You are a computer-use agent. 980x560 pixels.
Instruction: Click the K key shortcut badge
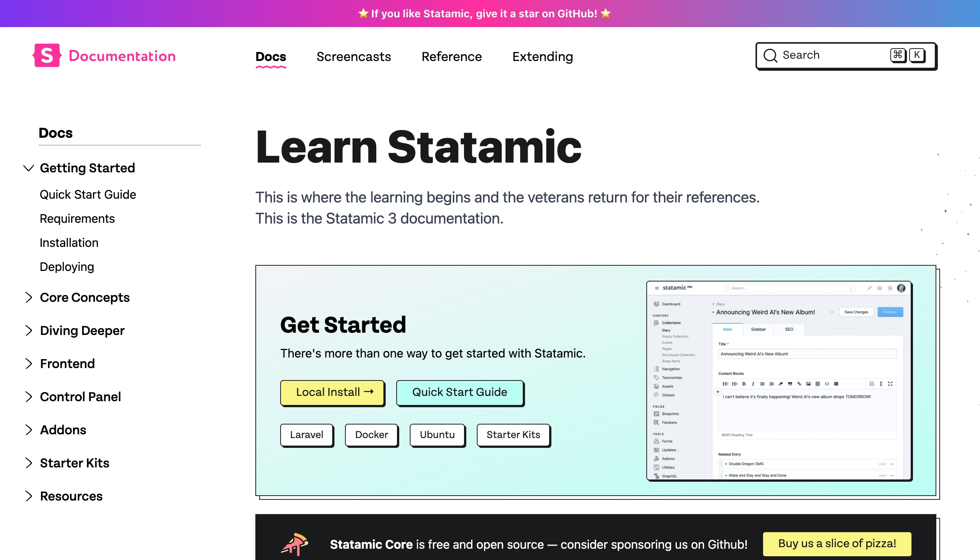click(x=917, y=55)
